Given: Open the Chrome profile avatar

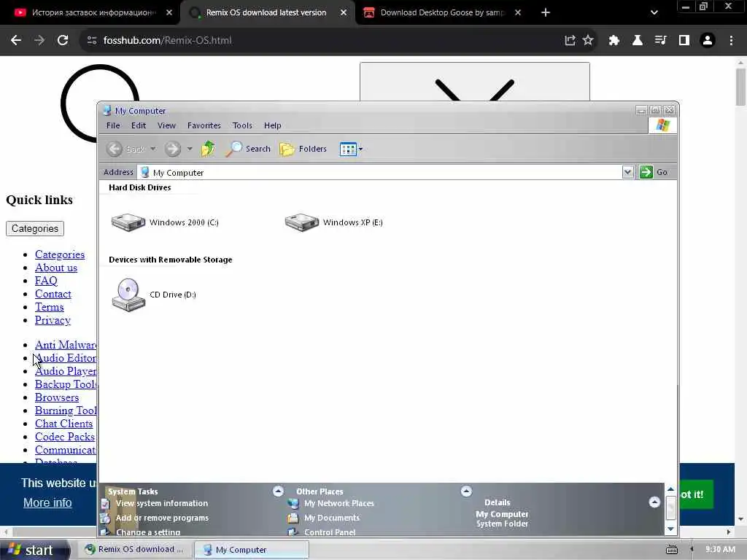Looking at the screenshot, I should click(x=708, y=41).
